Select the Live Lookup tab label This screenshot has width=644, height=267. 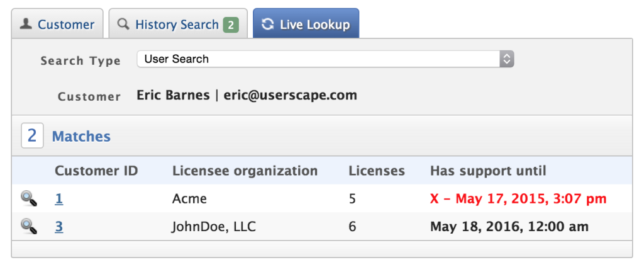click(314, 25)
